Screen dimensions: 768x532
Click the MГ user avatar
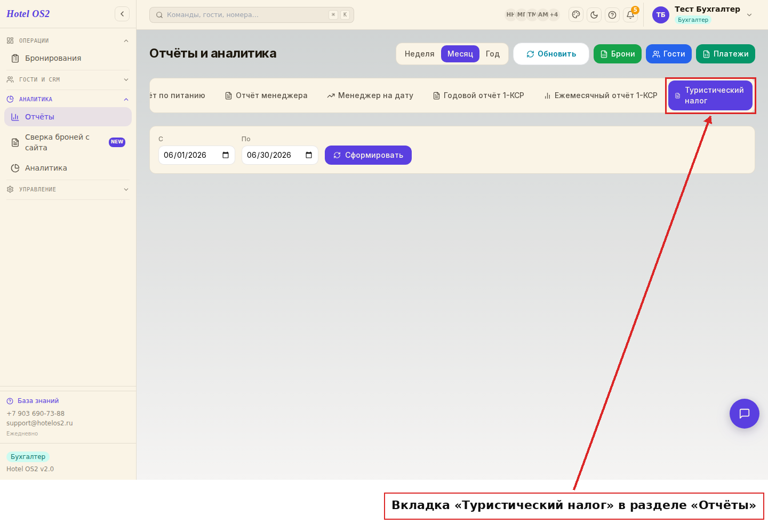coord(521,14)
